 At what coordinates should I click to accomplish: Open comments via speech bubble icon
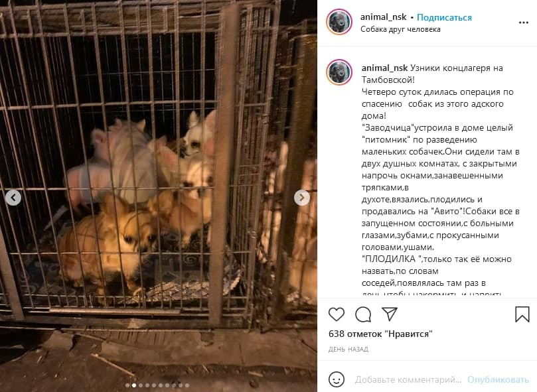point(363,314)
